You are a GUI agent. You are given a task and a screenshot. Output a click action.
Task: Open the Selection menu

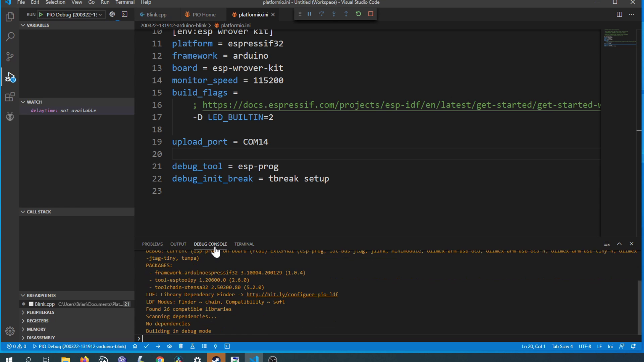55,2
